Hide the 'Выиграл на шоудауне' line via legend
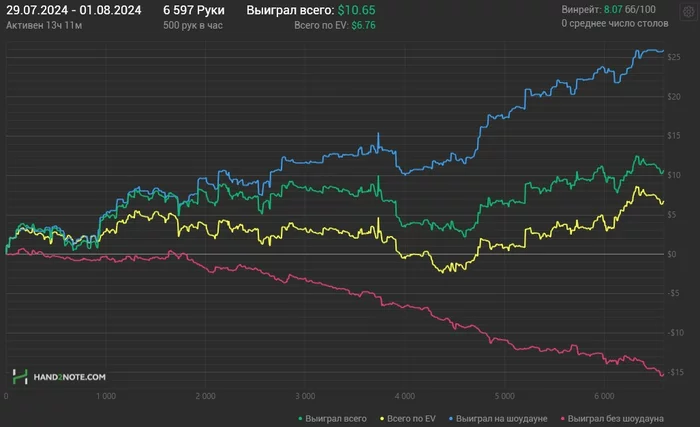The height and width of the screenshot is (427, 700). [502, 417]
